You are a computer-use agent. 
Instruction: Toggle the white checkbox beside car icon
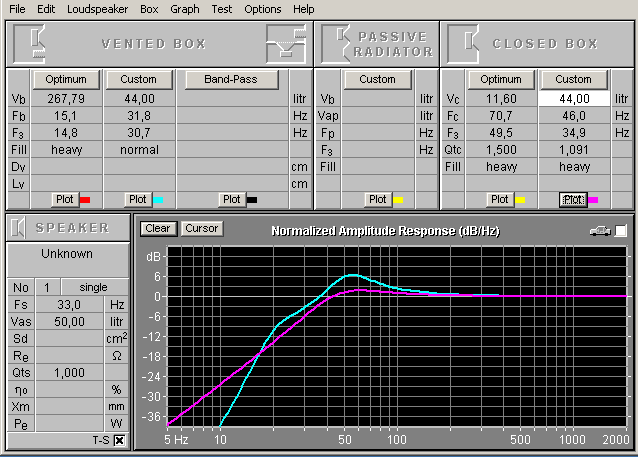[x=621, y=231]
